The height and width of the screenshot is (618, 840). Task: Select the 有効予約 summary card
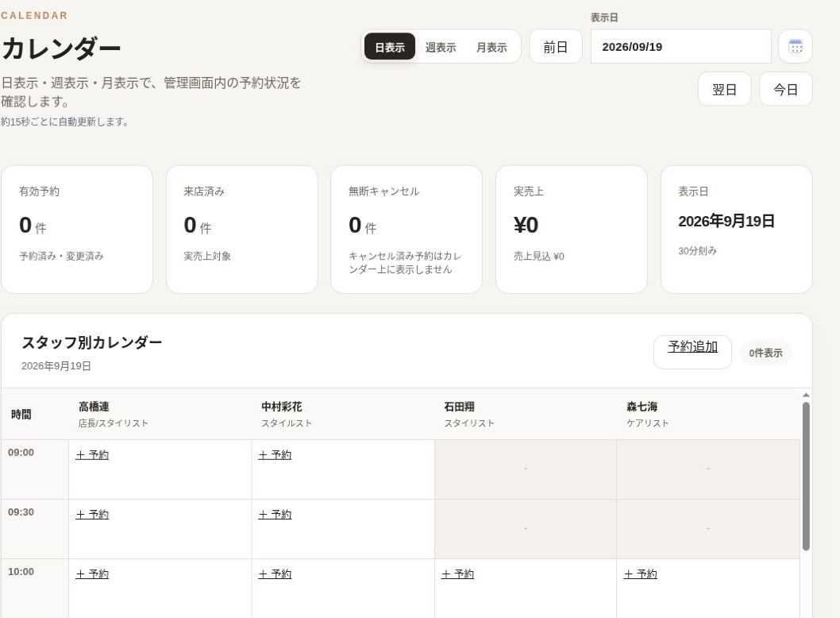[x=77, y=230]
